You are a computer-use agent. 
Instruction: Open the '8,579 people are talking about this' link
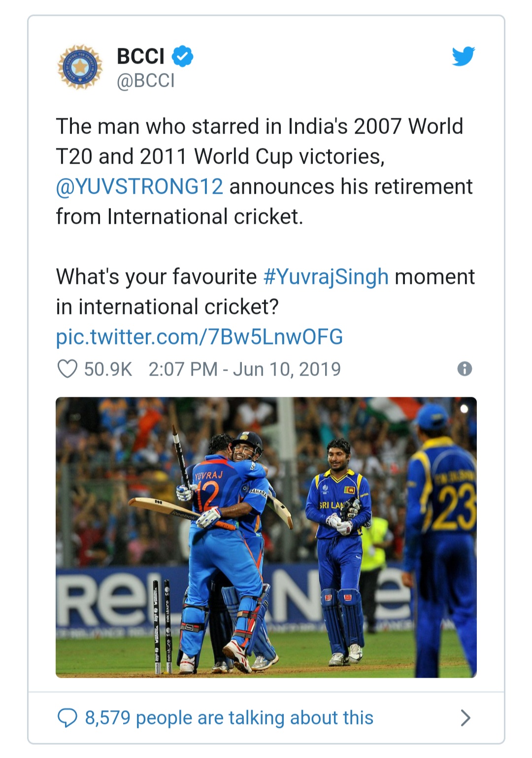coord(229,718)
